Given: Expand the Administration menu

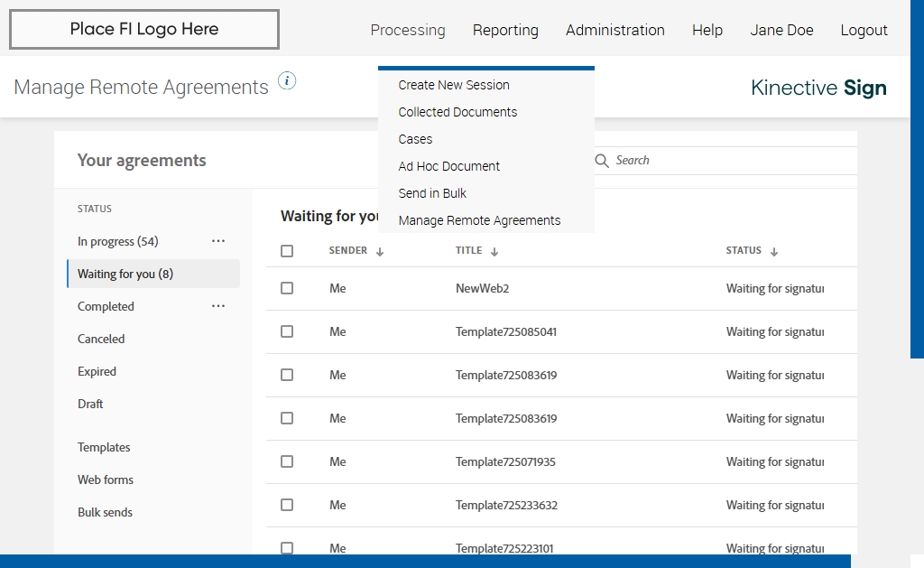Looking at the screenshot, I should pos(615,31).
